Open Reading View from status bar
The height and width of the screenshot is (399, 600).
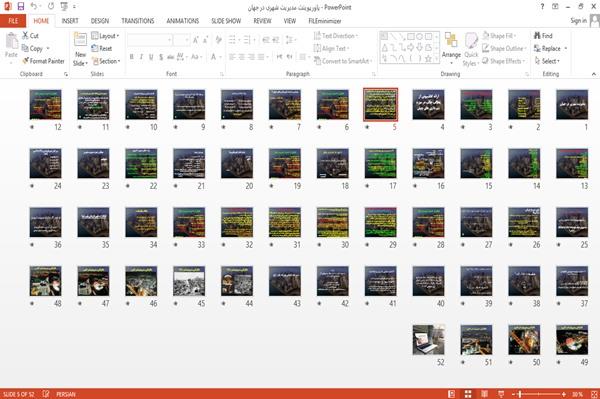[484, 394]
